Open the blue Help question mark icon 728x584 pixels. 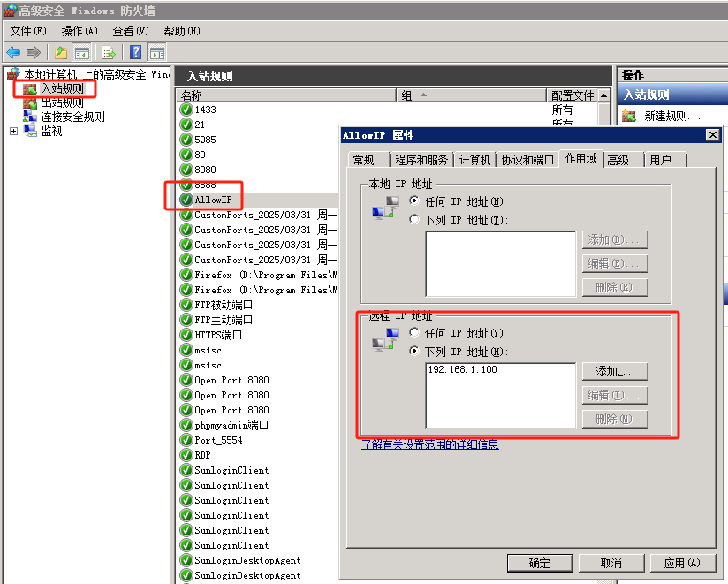click(x=136, y=52)
